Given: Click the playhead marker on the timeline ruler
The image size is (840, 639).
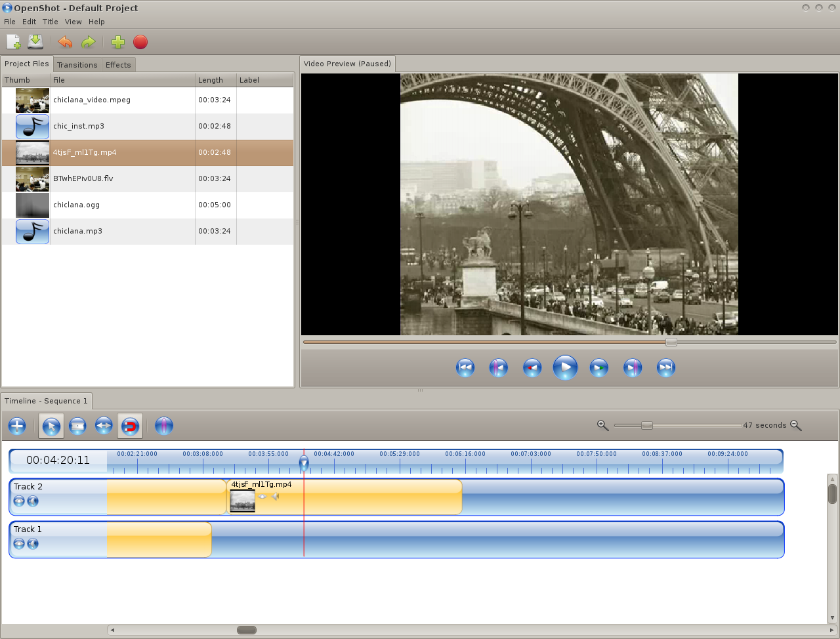Looking at the screenshot, I should coord(304,463).
